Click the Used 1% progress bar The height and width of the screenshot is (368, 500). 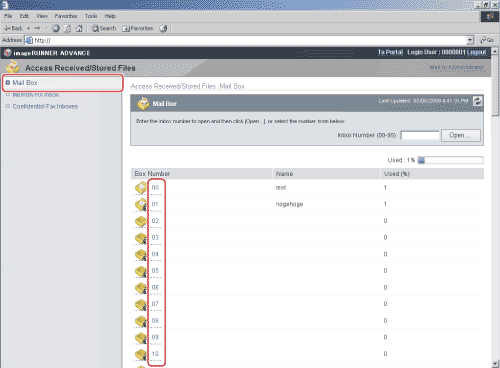click(450, 160)
